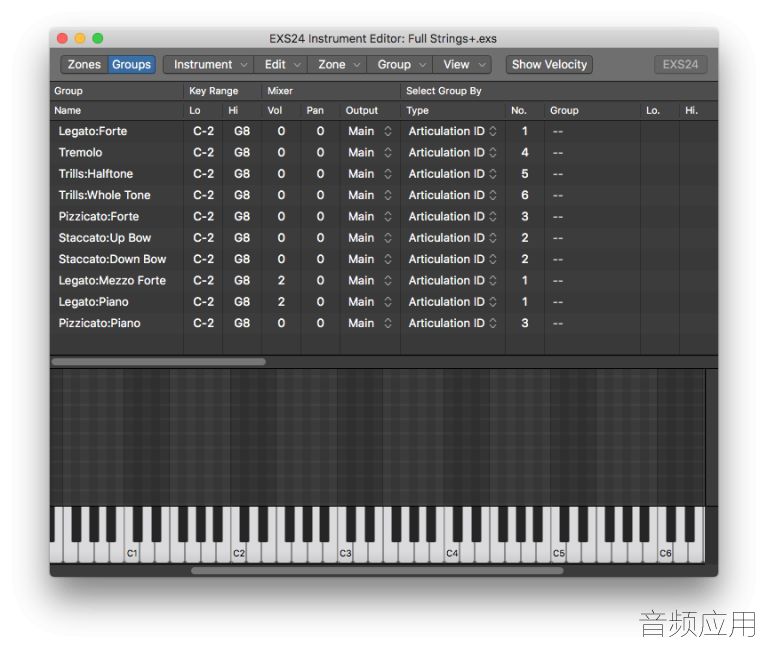
Task: Play the C2 key on keyboard
Action: point(239,553)
